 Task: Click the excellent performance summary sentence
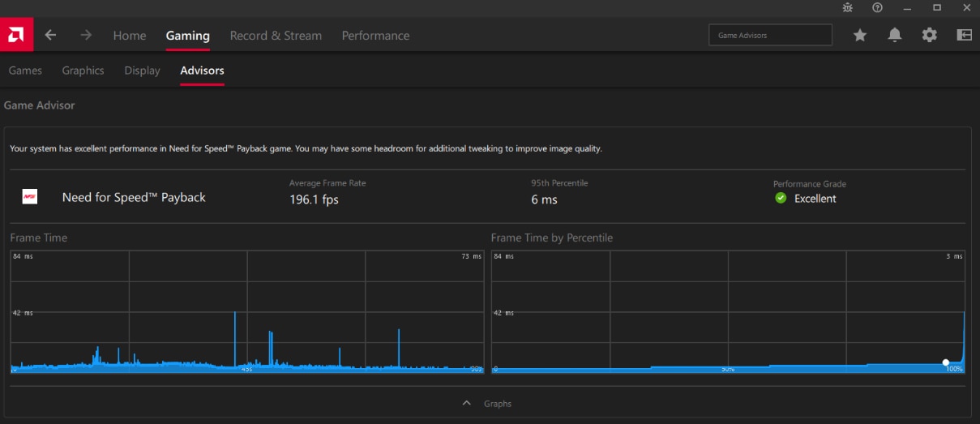click(306, 148)
